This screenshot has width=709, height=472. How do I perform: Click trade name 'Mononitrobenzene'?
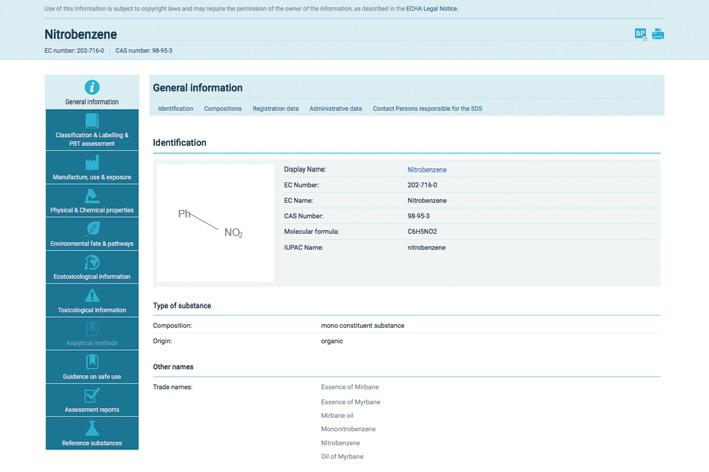(x=348, y=429)
